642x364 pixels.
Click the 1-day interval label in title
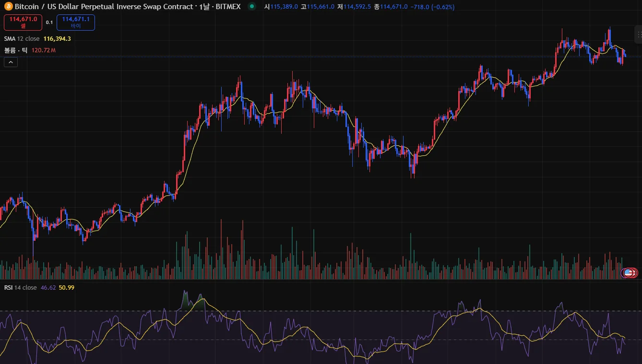tap(204, 7)
